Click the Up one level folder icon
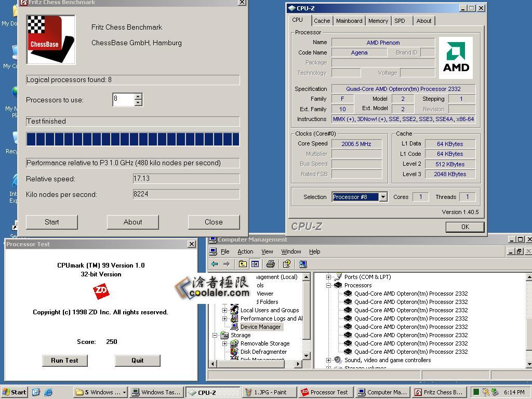Viewport: 532px width, 399px height. click(243, 264)
